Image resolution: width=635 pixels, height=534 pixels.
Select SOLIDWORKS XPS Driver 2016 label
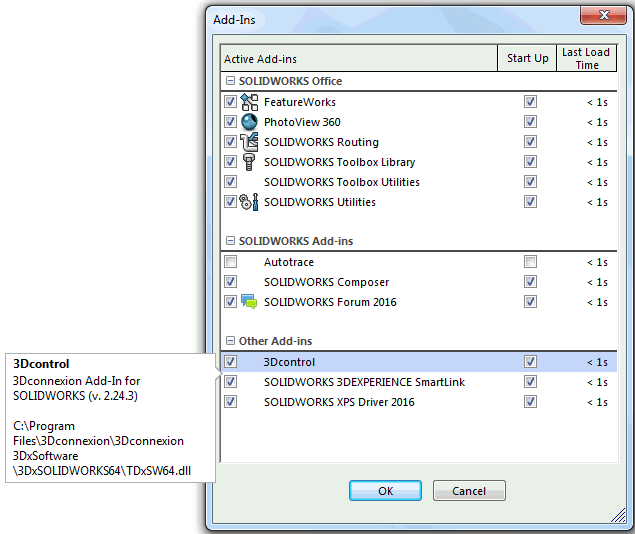[x=339, y=402]
